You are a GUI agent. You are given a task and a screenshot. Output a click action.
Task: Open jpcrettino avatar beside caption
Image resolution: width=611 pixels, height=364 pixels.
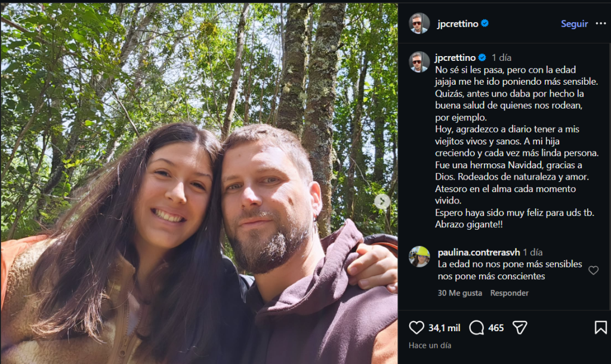pyautogui.click(x=419, y=61)
